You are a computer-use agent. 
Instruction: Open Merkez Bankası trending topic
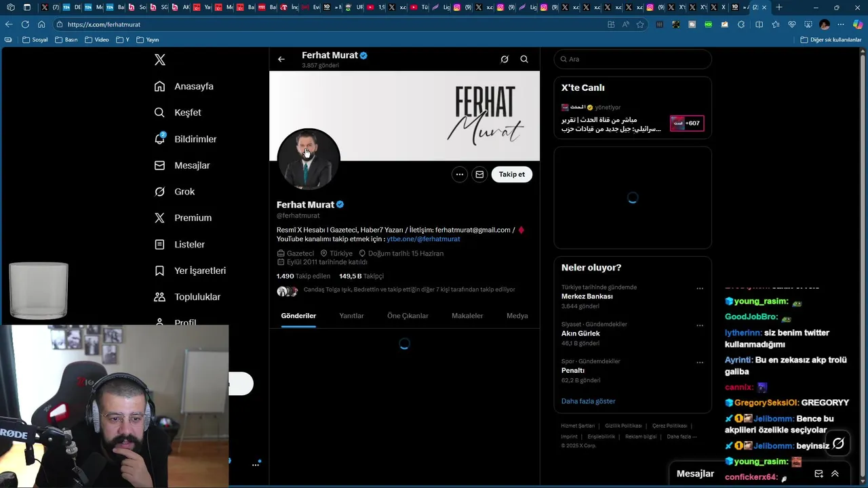[587, 296]
